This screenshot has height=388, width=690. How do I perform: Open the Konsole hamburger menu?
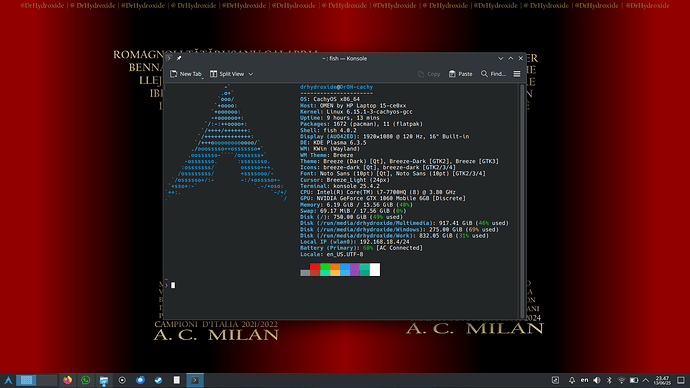pyautogui.click(x=517, y=74)
